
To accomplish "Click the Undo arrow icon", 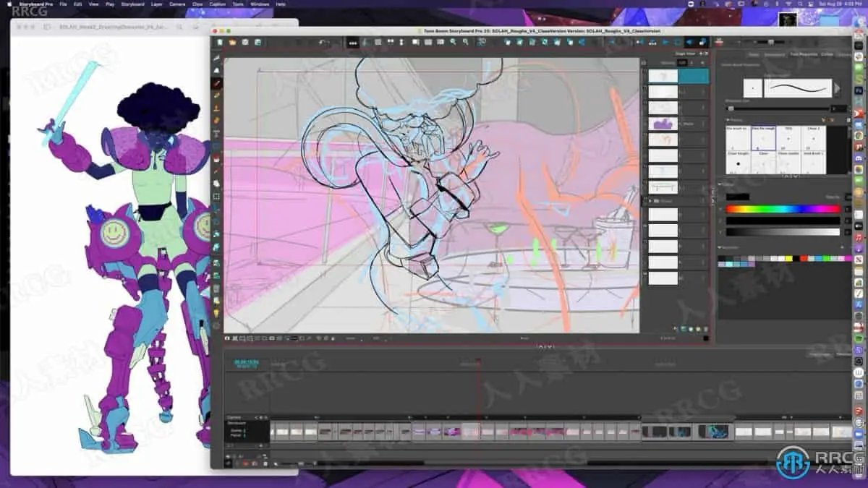I will click(323, 43).
